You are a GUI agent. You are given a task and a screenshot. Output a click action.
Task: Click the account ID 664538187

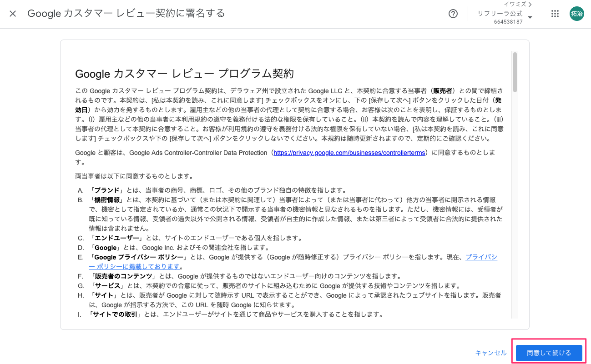[x=508, y=22]
